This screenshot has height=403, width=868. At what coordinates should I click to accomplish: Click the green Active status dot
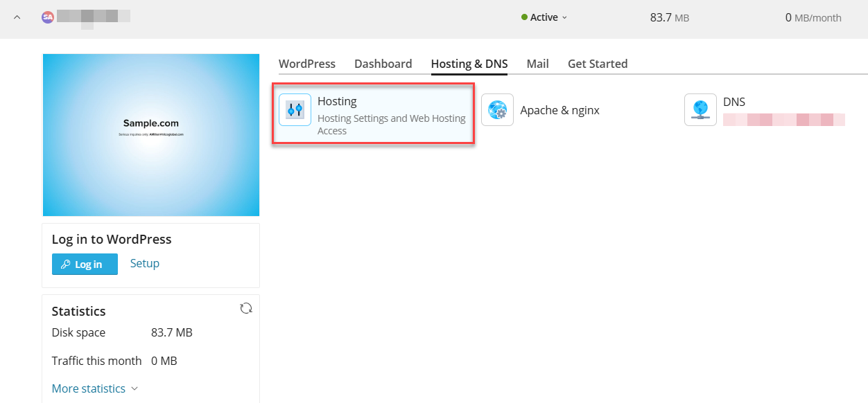point(525,18)
